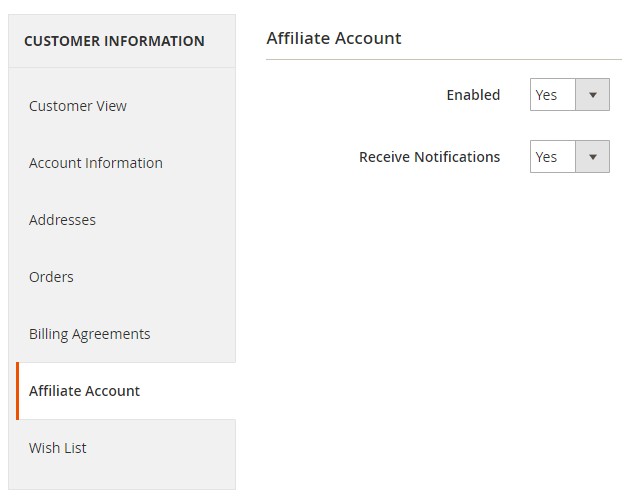Switch to the Account Information tab
This screenshot has width=622, height=500.
tap(96, 163)
